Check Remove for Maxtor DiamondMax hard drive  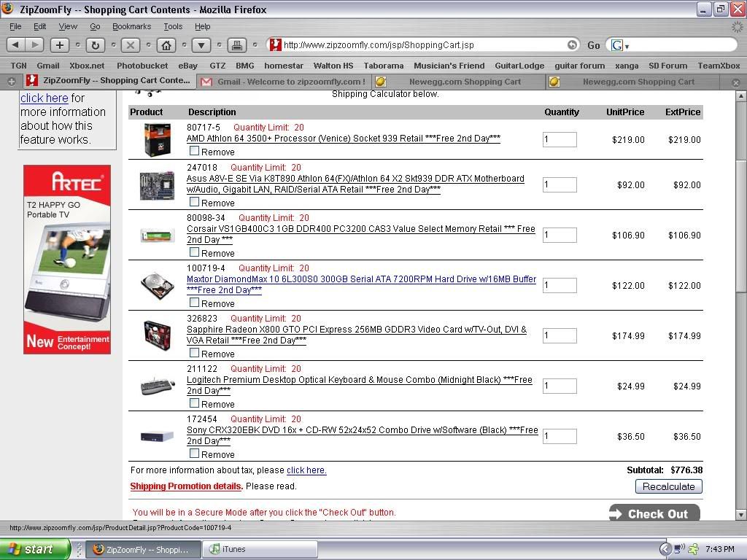point(194,303)
